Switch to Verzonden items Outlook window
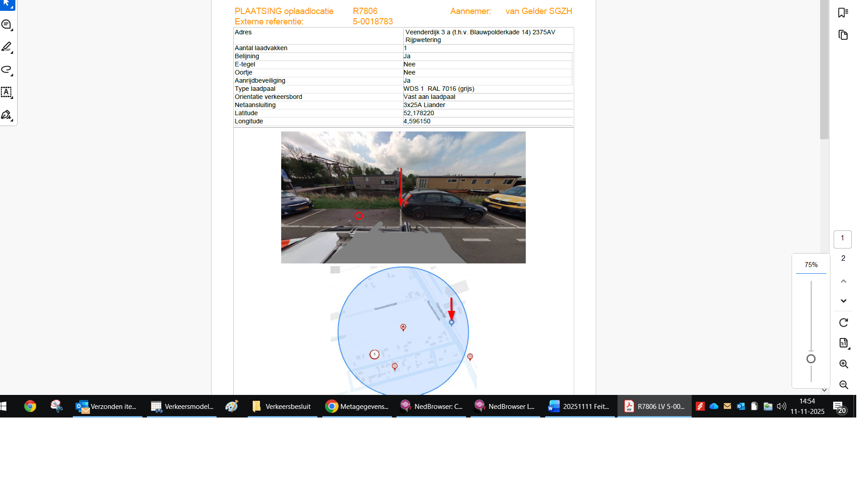 pyautogui.click(x=107, y=406)
